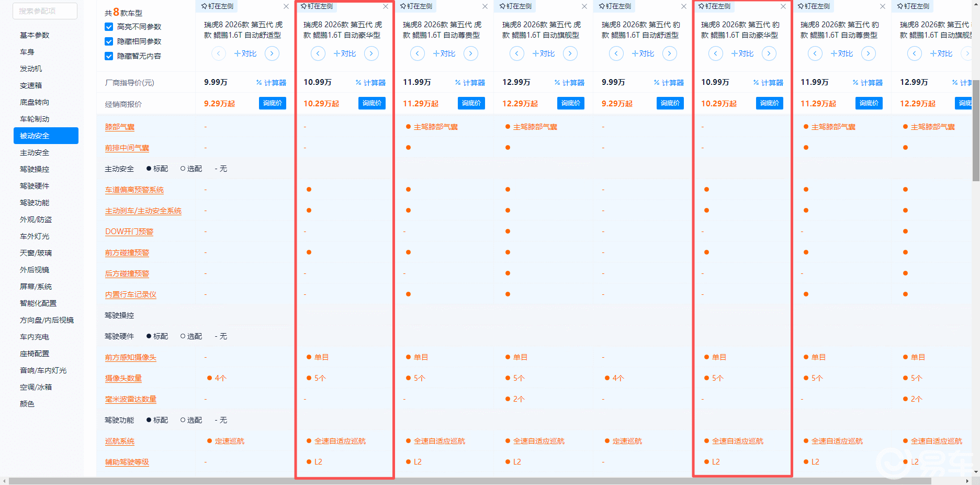The width and height of the screenshot is (980, 485).
Task: Click next arrow under 豹款 自动尊贵型
Action: pyautogui.click(x=868, y=53)
